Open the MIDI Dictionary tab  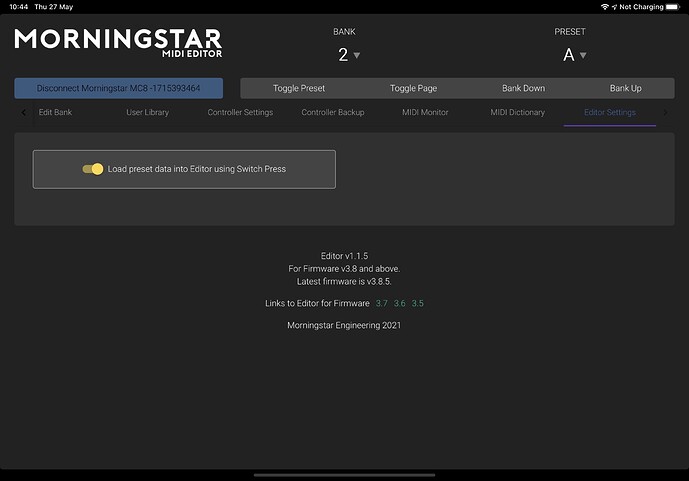(518, 112)
